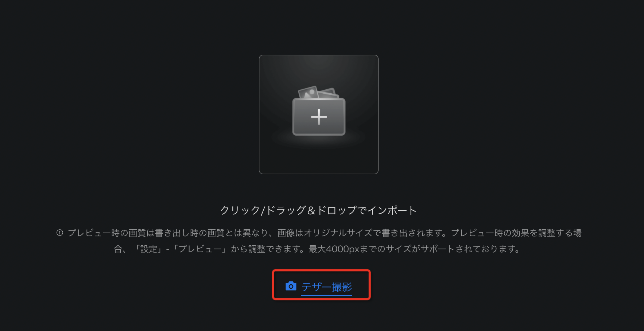
Task: Click the second line of the preview note
Action: point(317,249)
